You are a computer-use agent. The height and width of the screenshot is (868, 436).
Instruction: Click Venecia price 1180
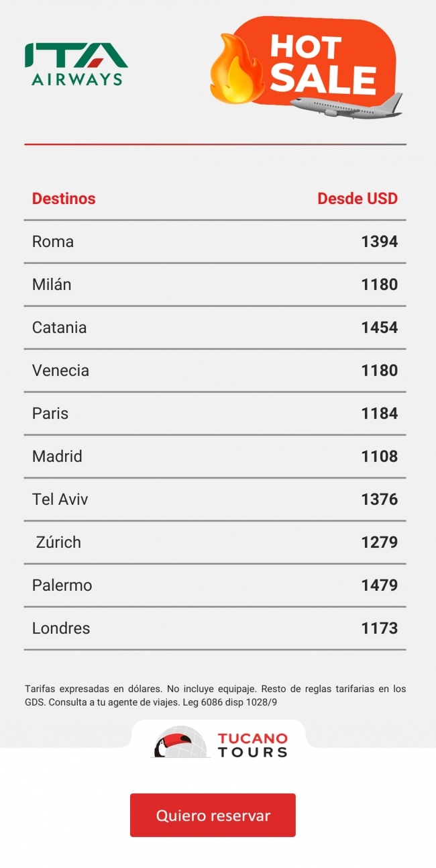click(x=379, y=371)
